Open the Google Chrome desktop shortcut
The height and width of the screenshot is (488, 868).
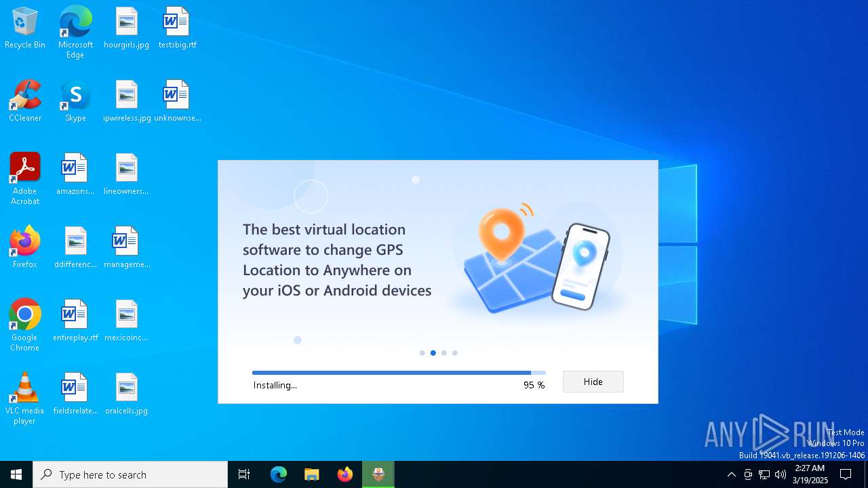click(25, 325)
